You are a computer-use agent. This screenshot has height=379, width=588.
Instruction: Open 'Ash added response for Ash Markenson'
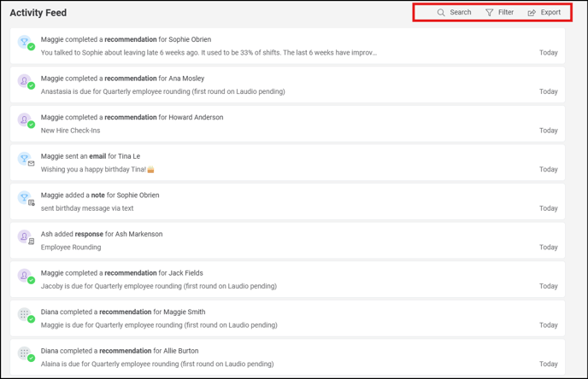point(287,241)
